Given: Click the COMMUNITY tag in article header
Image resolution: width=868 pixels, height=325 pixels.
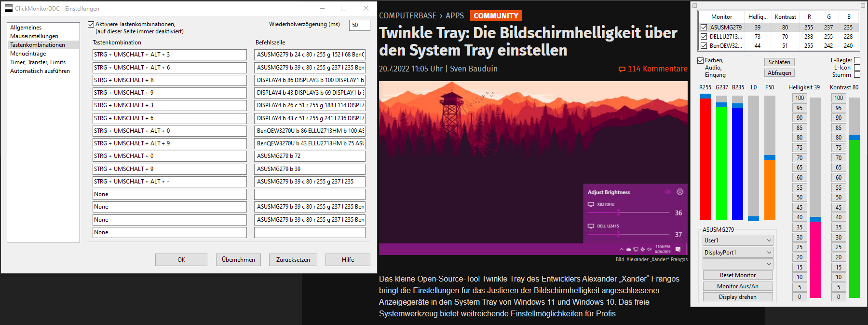Looking at the screenshot, I should coord(496,16).
